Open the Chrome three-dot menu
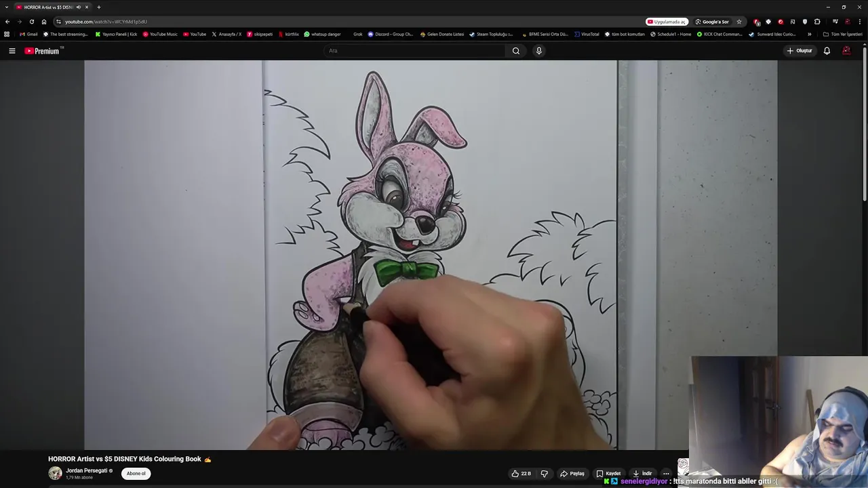The image size is (868, 488). 860,22
